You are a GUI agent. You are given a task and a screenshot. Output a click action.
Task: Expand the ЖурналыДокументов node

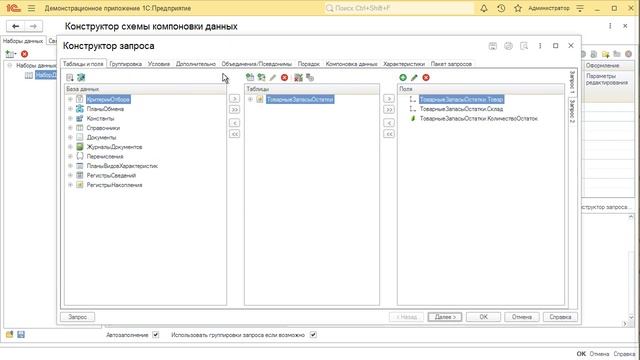70,147
